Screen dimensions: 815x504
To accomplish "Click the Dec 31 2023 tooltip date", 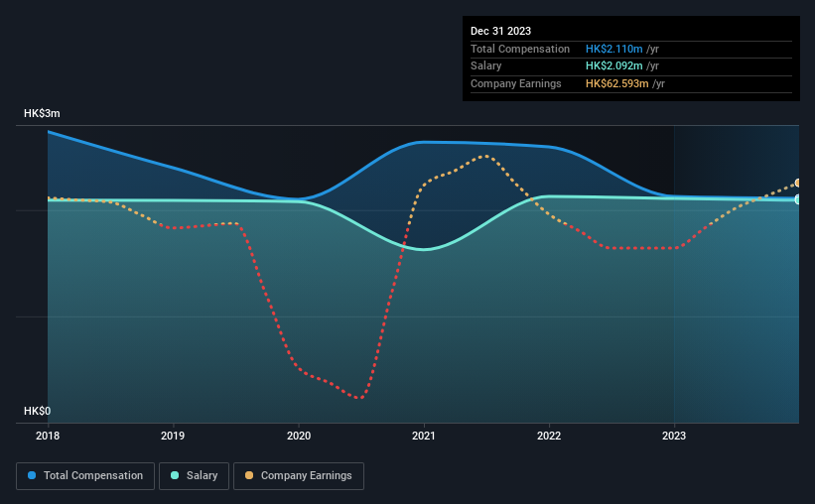I will click(x=500, y=31).
